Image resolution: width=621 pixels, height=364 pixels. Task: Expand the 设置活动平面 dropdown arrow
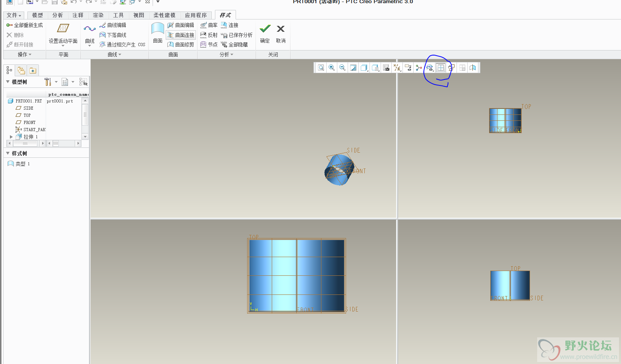[63, 46]
